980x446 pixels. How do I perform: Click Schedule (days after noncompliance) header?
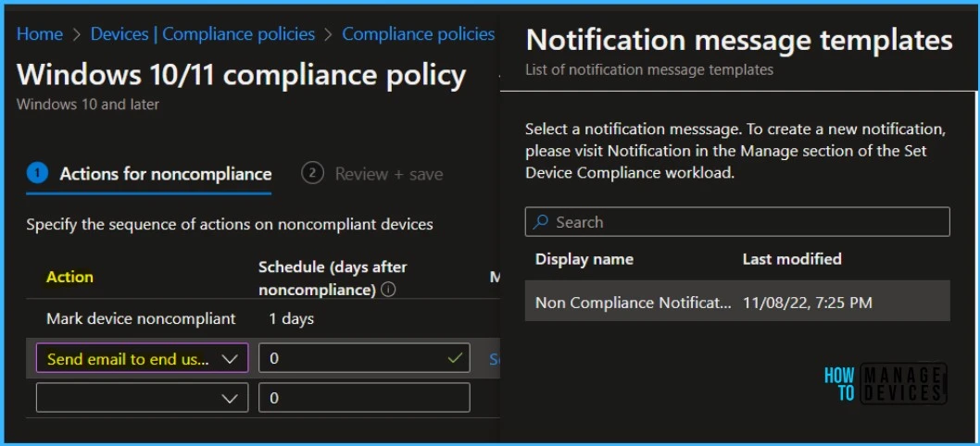(x=333, y=279)
